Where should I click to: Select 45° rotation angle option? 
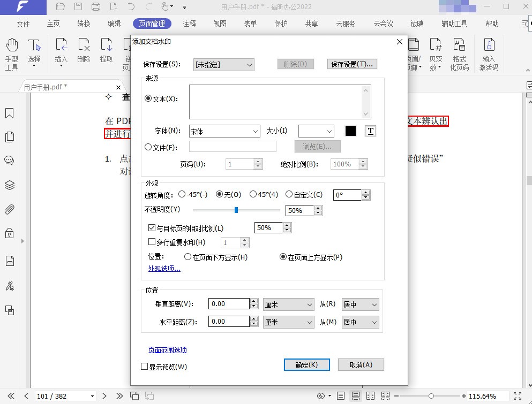pyautogui.click(x=253, y=194)
